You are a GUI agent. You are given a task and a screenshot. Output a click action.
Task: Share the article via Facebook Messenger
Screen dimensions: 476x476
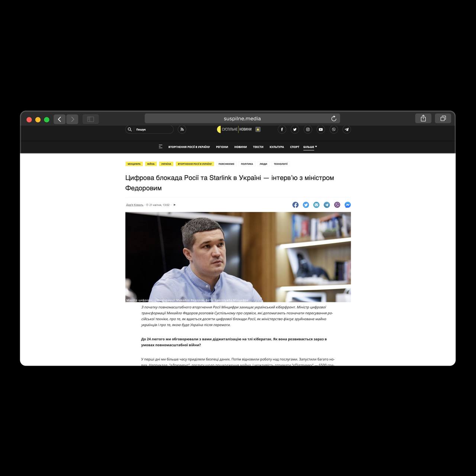pyautogui.click(x=347, y=205)
